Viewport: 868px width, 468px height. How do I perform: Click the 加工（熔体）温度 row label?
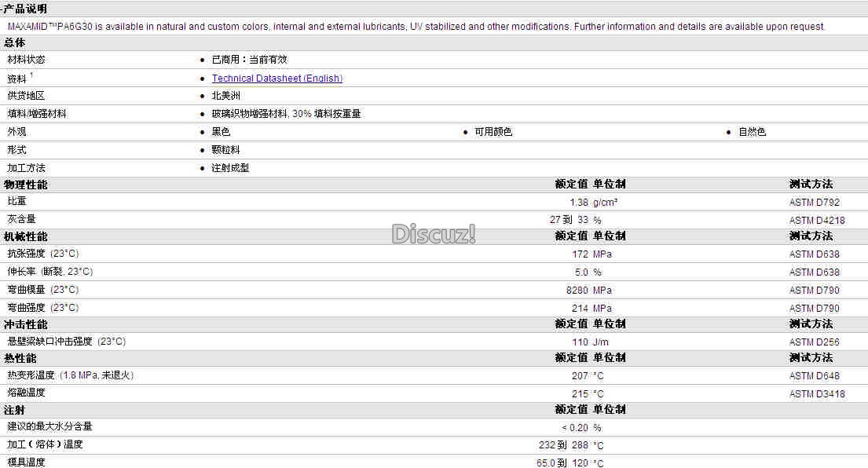[45, 444]
